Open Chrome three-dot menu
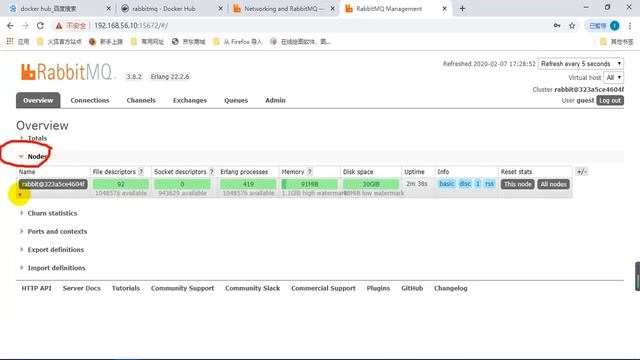640x360 pixels. click(630, 26)
